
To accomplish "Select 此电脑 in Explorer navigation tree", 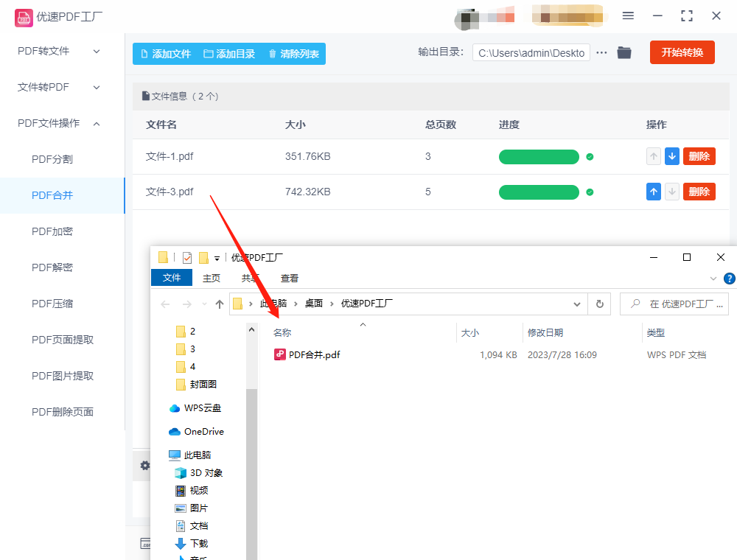I will [190, 455].
